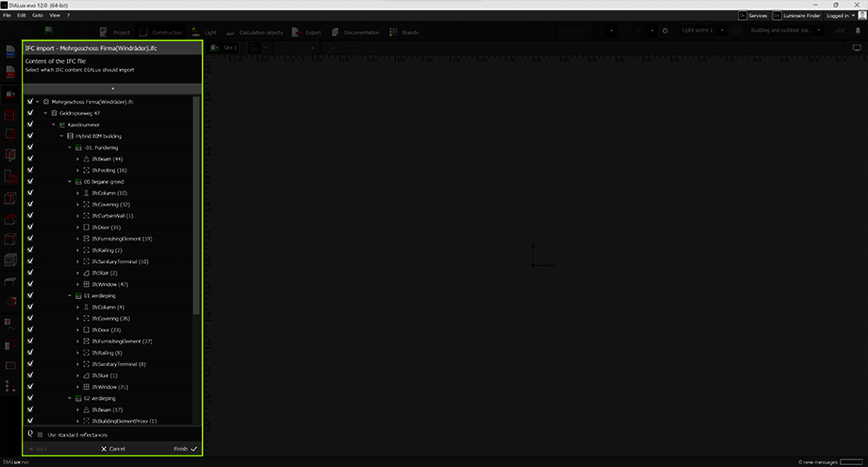This screenshot has height=467, width=868.
Task: Click the Export mode icon
Action: click(x=296, y=32)
